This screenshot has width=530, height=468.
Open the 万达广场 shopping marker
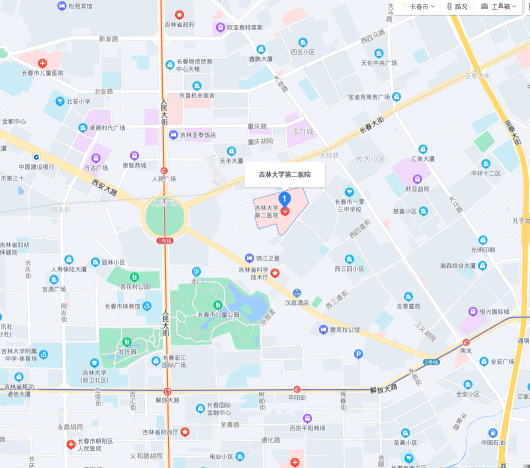click(x=96, y=158)
